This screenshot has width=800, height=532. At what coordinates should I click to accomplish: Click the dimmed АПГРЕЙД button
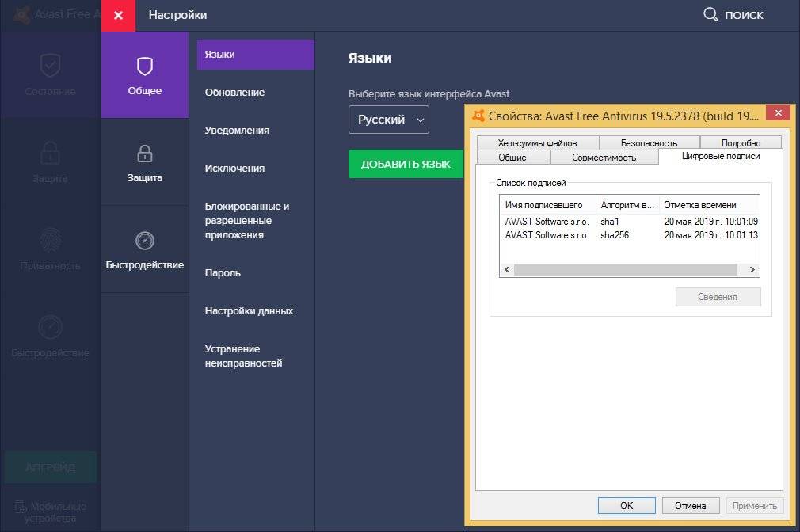[x=50, y=467]
